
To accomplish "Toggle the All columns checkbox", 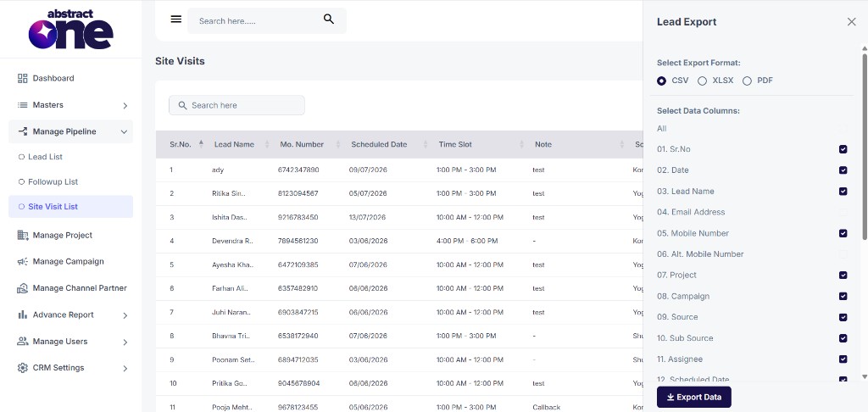I will coord(843,129).
